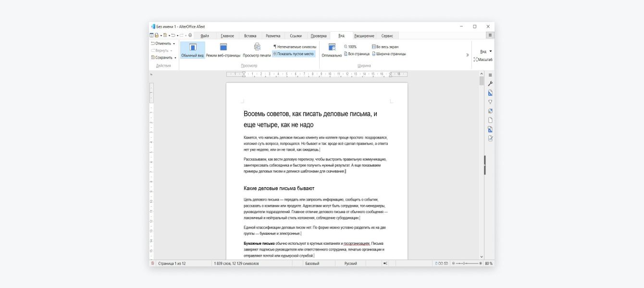Screen dimensions: 644x288
Task: Toggle Во весь экран full screen mode
Action: [385, 47]
